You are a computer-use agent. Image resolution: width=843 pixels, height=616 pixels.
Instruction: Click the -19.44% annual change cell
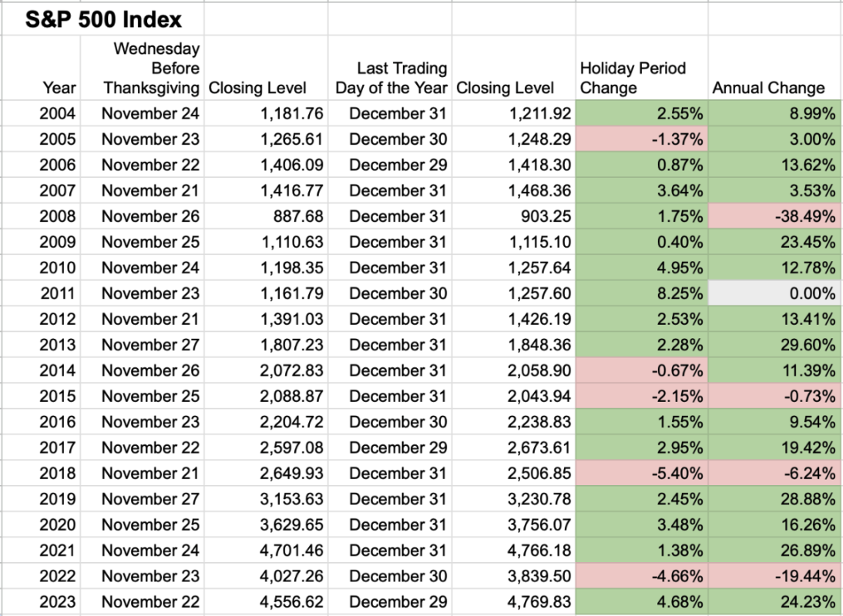(774, 576)
